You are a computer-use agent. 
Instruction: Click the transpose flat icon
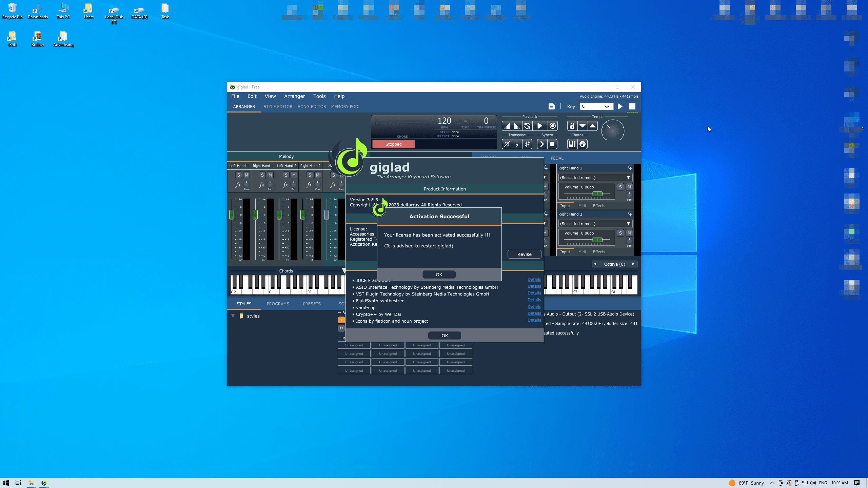pos(517,144)
